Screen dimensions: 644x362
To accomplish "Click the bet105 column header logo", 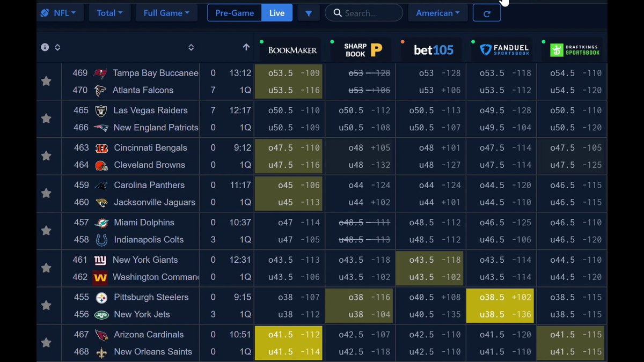I will [x=433, y=50].
